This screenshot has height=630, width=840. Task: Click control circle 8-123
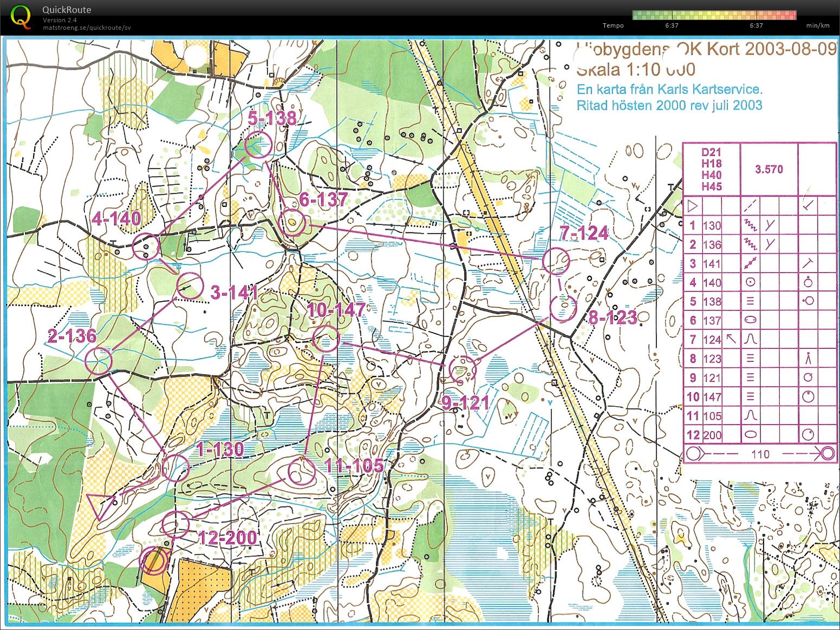pyautogui.click(x=563, y=308)
